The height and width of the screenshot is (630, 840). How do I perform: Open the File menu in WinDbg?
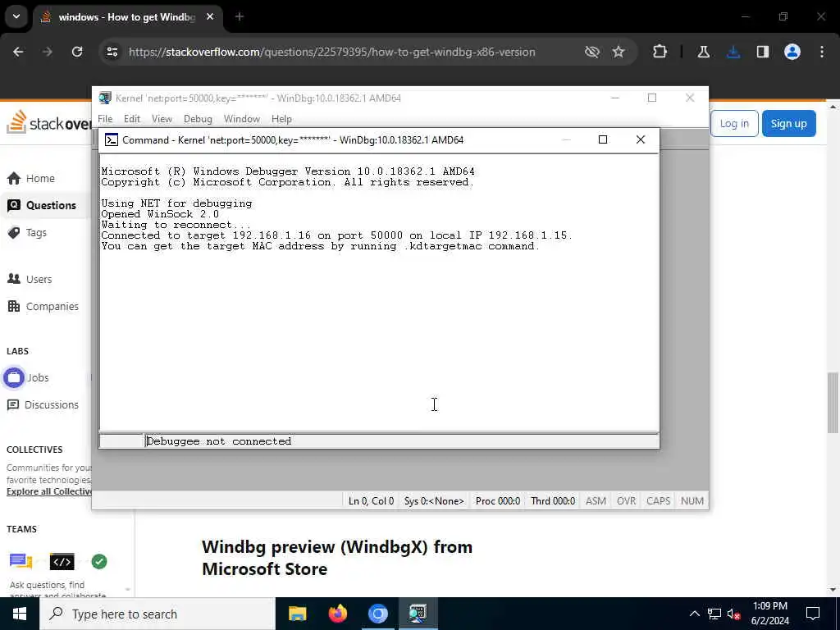[105, 119]
